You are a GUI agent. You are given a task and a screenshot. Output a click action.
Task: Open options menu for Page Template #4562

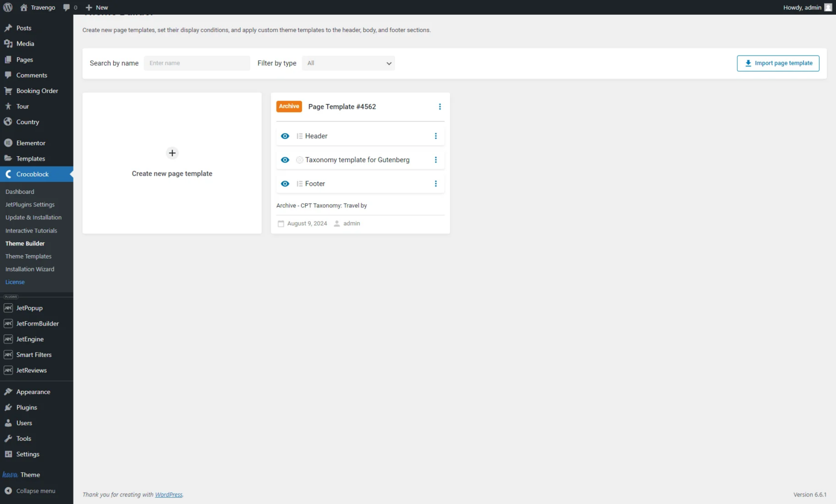[440, 107]
